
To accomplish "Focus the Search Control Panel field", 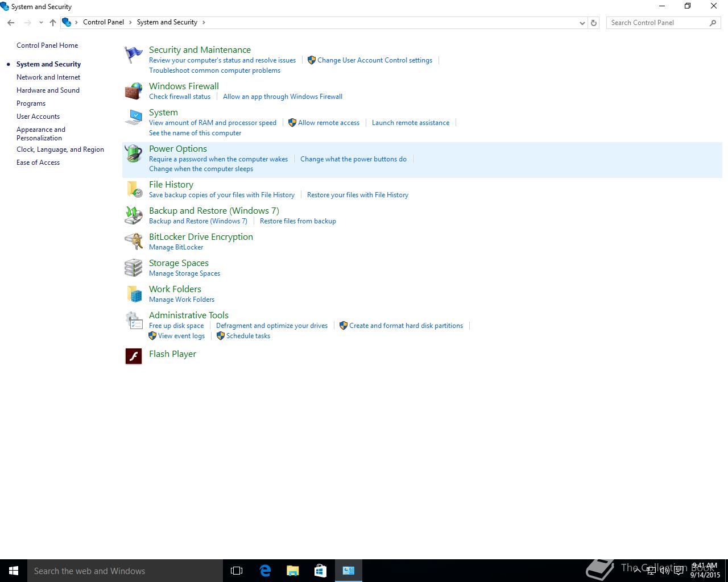I will (x=657, y=23).
